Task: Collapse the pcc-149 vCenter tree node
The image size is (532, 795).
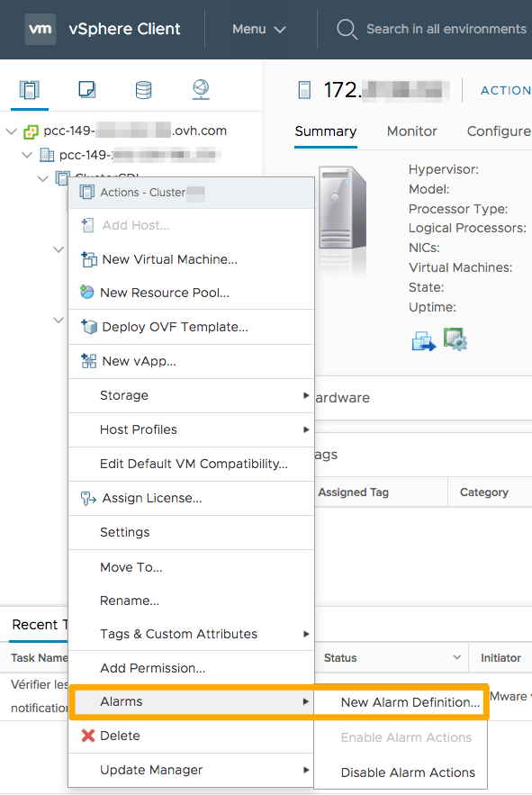Action: [x=11, y=131]
